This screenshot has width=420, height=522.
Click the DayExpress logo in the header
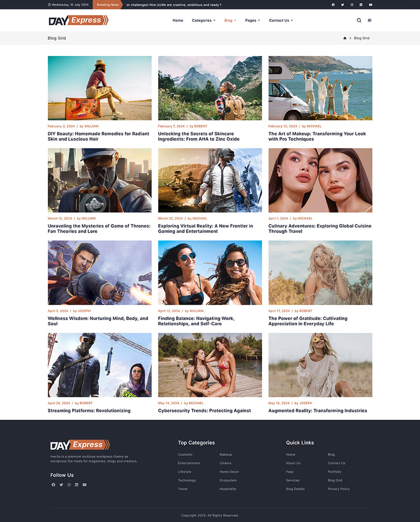click(78, 20)
